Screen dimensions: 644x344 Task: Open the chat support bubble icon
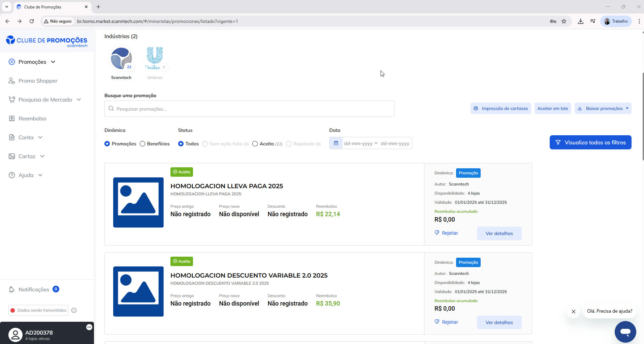(x=625, y=332)
